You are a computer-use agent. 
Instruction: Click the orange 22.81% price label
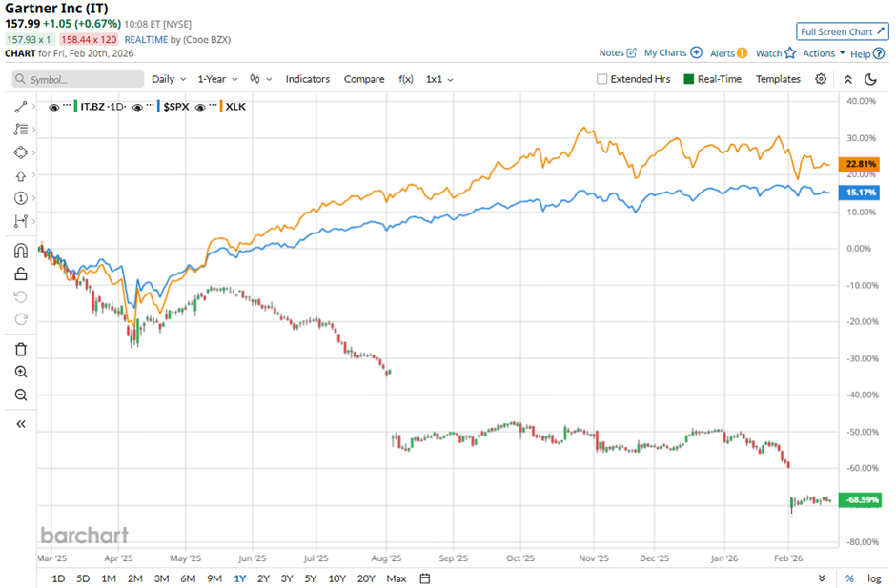tap(859, 164)
